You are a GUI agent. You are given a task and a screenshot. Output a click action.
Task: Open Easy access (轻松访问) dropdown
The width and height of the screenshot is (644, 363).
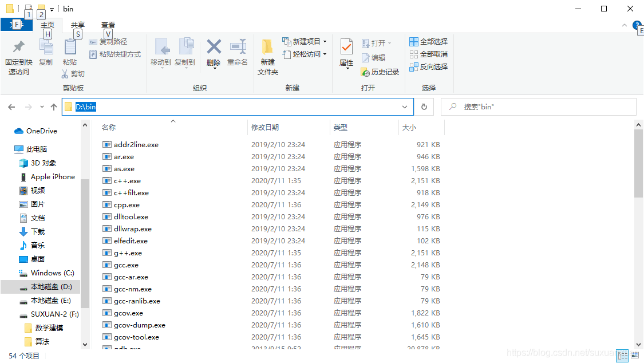(305, 54)
